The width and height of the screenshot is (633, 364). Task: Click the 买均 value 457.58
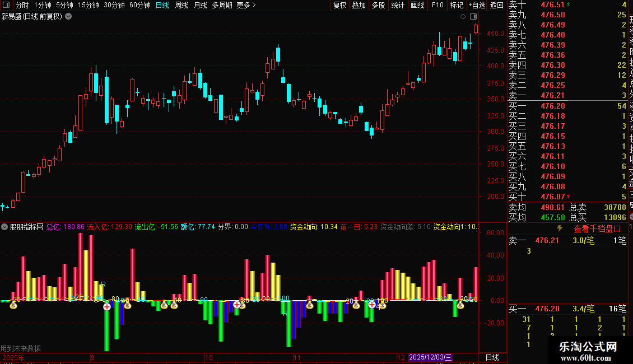553,217
